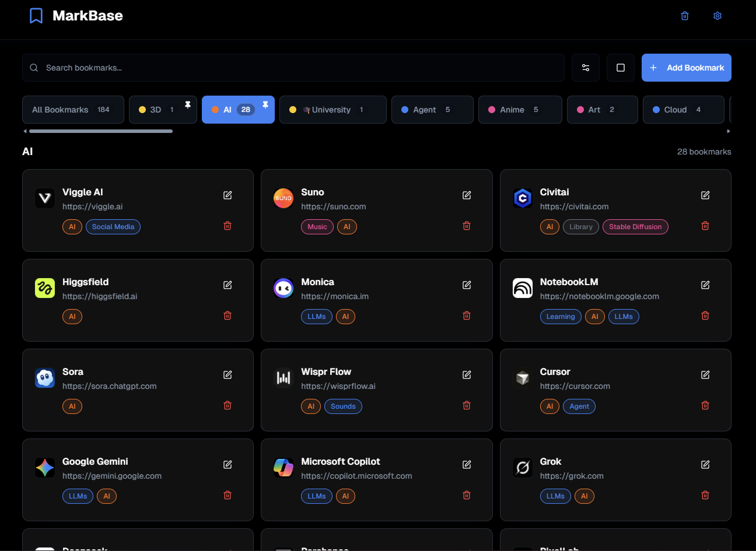Delete the NotebookLM bookmark
The height and width of the screenshot is (551, 756).
pos(705,315)
